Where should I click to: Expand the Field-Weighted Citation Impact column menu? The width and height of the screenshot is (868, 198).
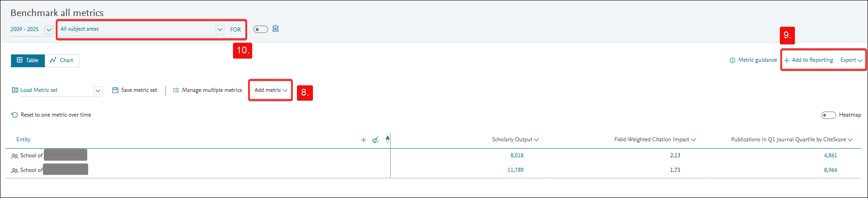[x=693, y=140]
